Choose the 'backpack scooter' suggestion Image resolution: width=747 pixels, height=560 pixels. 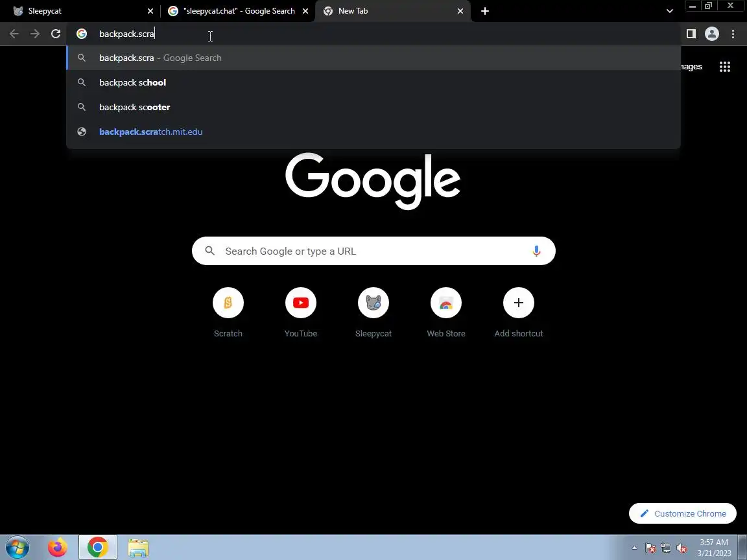pyautogui.click(x=373, y=107)
